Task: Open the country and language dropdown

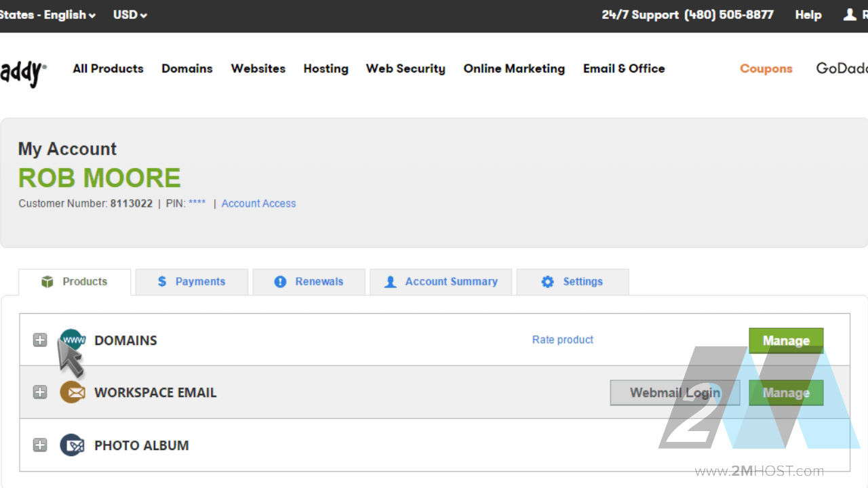Action: click(47, 15)
